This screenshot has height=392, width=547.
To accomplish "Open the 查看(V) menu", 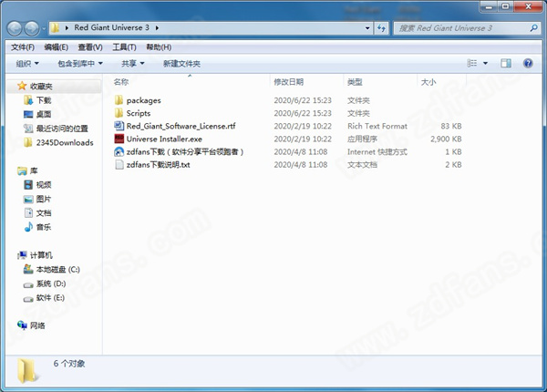I will pyautogui.click(x=90, y=47).
